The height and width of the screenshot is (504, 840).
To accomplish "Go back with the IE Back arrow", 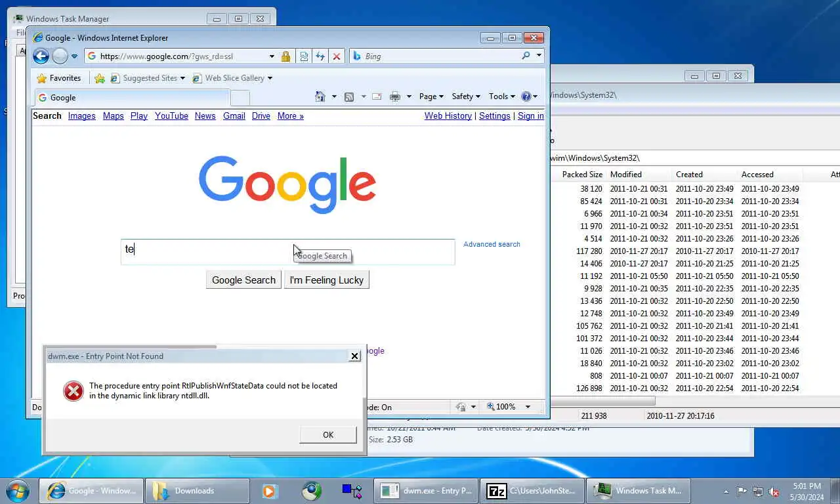I will 41,56.
